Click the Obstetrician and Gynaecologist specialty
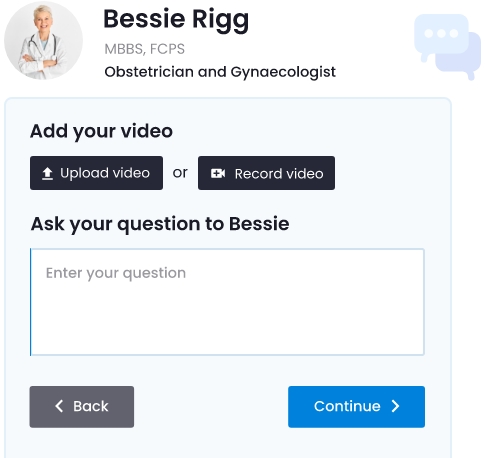 (220, 72)
